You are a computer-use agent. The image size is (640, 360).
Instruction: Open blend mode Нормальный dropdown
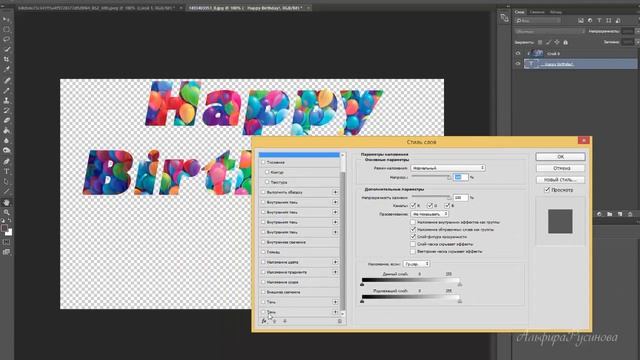coord(448,168)
